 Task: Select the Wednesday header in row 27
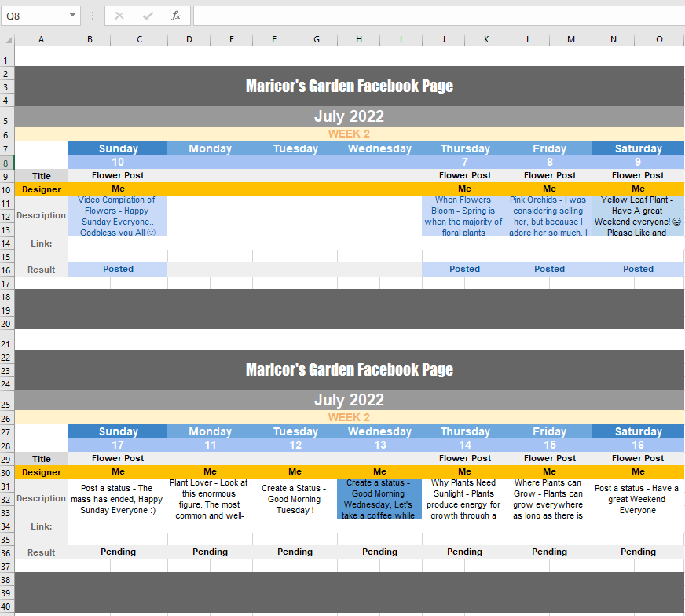[379, 431]
